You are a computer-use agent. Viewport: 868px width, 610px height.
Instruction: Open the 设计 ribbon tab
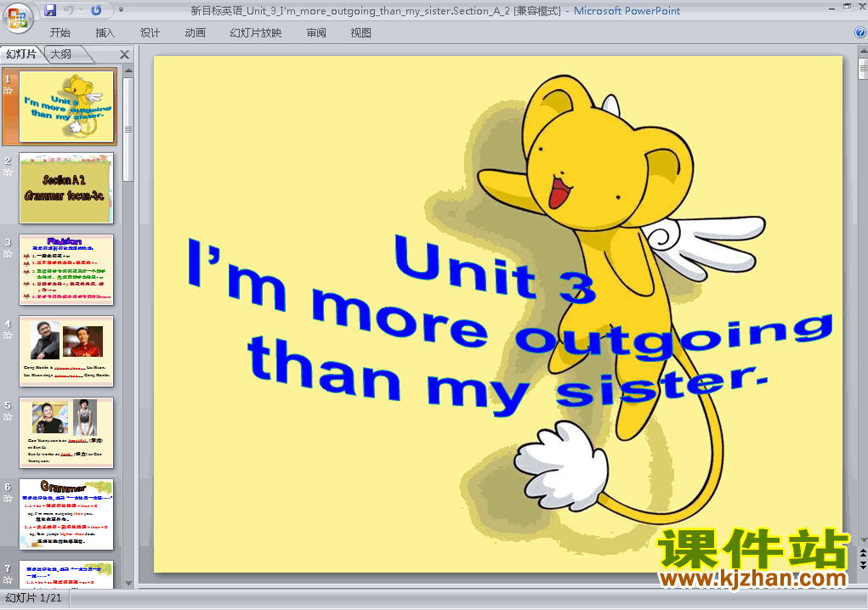[x=150, y=33]
